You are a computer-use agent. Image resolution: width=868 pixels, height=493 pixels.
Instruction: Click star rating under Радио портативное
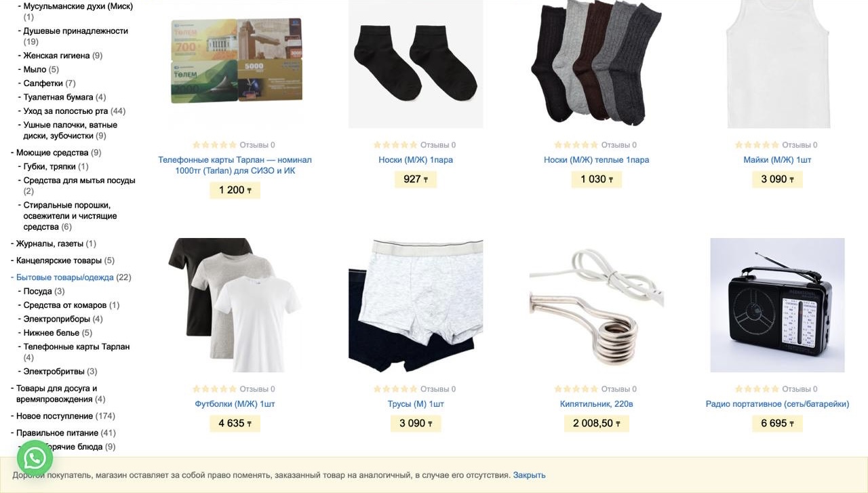click(757, 389)
